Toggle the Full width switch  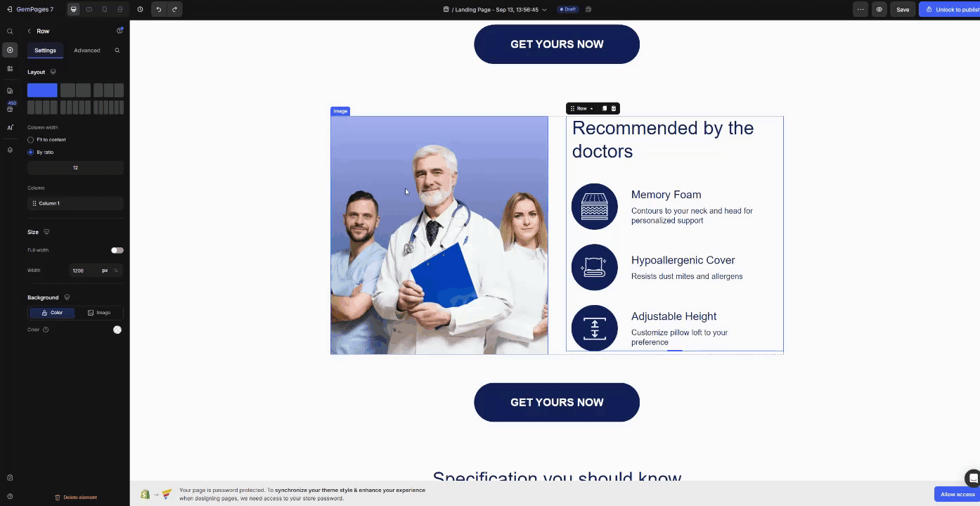pyautogui.click(x=117, y=250)
